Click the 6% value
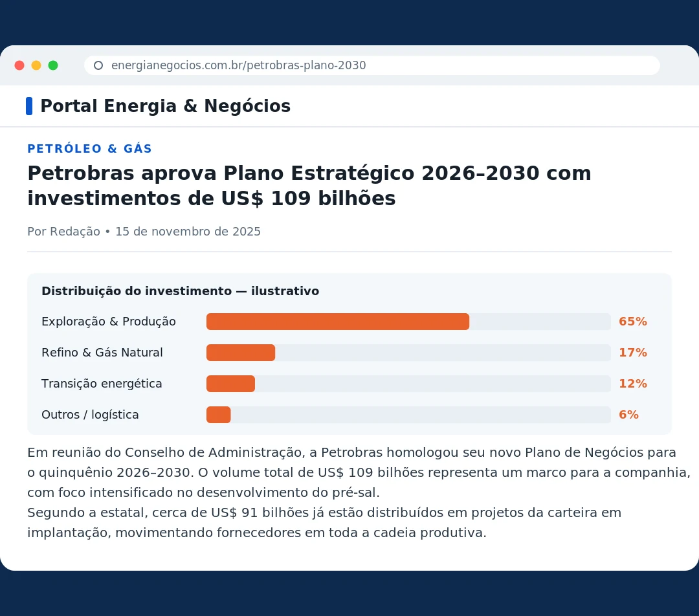This screenshot has height=616, width=699. (628, 415)
